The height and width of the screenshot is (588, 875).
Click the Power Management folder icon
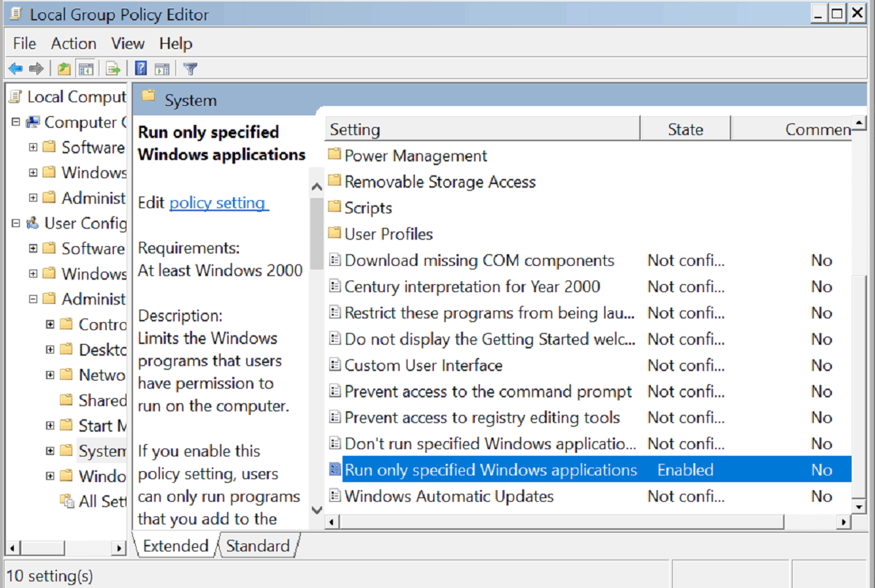(335, 154)
